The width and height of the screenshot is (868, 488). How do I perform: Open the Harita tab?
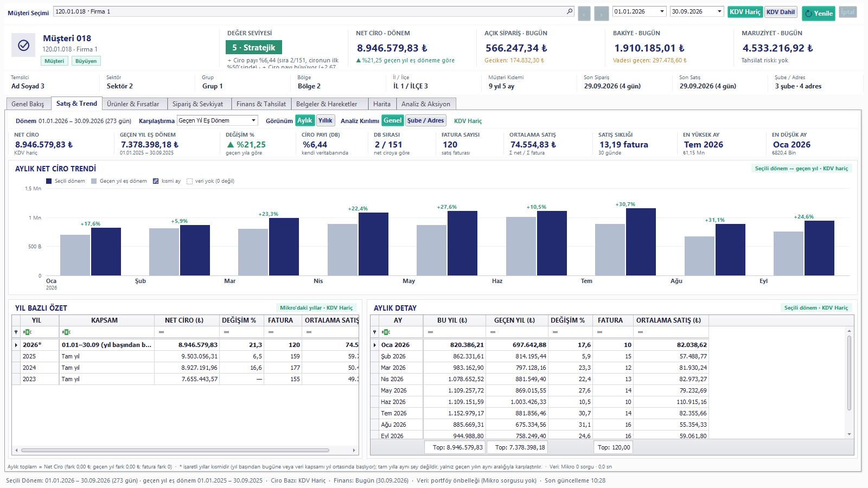(x=382, y=104)
